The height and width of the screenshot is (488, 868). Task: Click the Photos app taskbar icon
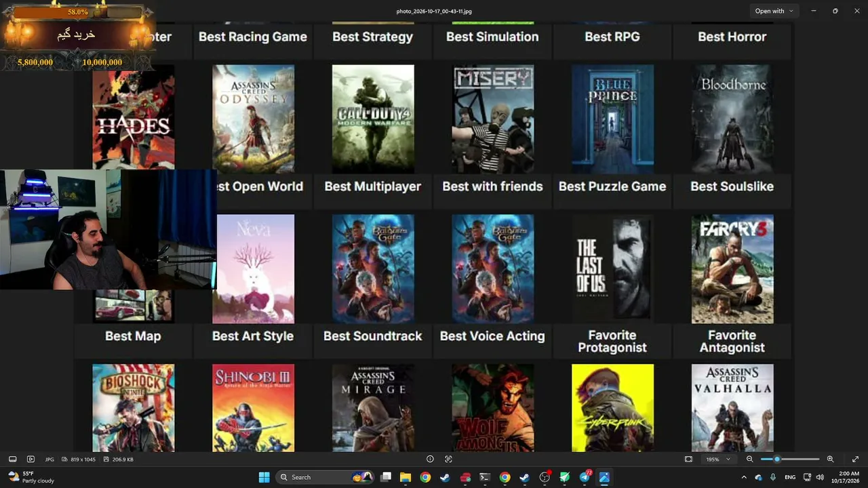604,477
